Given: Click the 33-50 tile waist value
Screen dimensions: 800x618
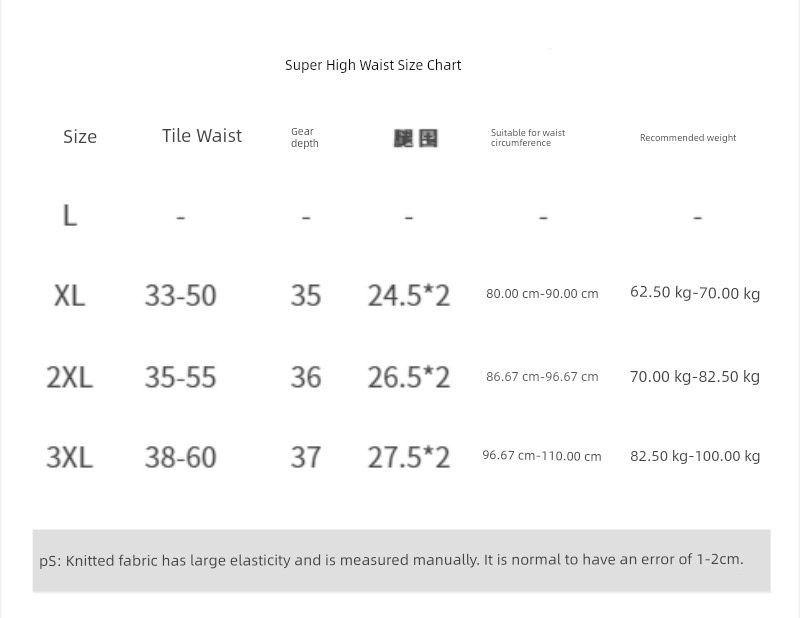Looking at the screenshot, I should click(181, 295).
